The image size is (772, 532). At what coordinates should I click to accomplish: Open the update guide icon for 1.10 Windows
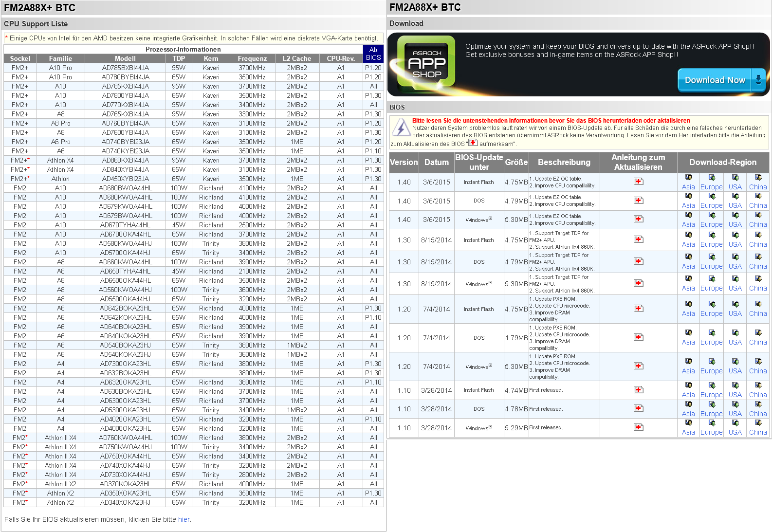click(x=639, y=427)
